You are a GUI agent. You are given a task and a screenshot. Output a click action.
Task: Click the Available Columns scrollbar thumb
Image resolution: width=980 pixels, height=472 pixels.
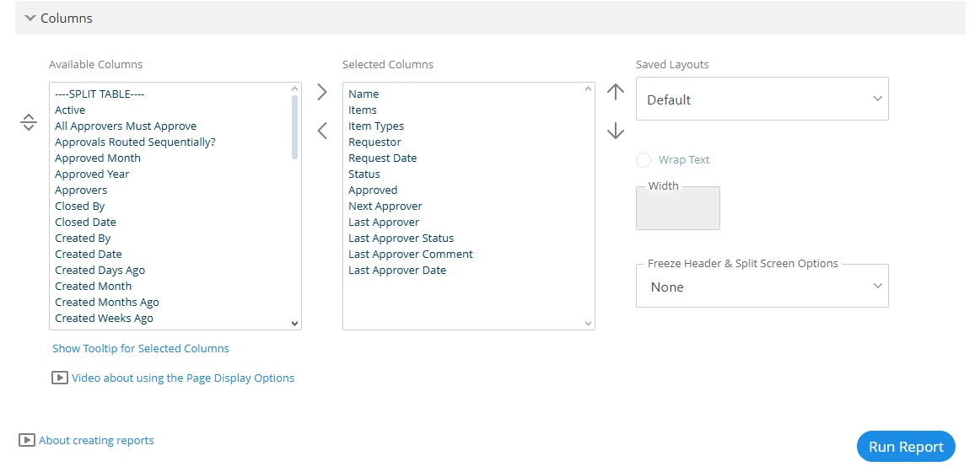(294, 126)
